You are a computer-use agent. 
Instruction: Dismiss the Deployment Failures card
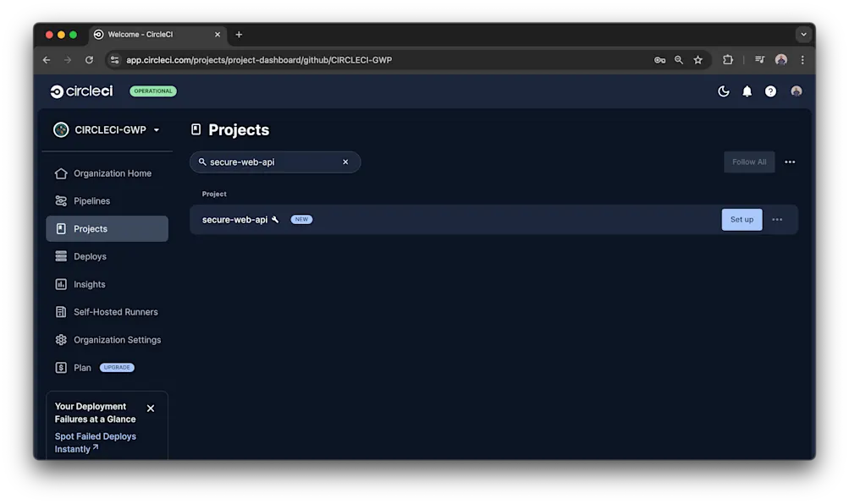pos(150,408)
